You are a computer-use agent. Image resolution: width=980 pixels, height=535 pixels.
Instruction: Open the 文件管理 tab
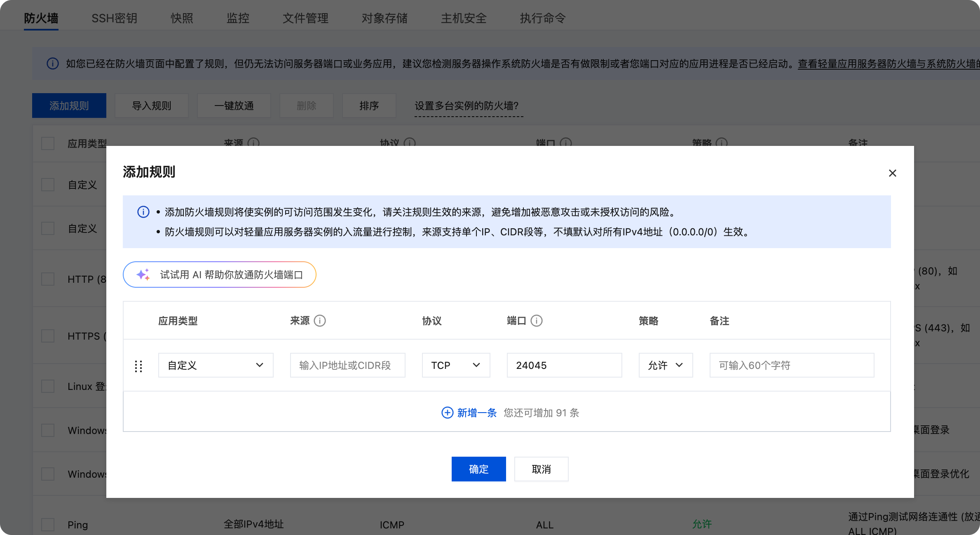[x=305, y=18]
